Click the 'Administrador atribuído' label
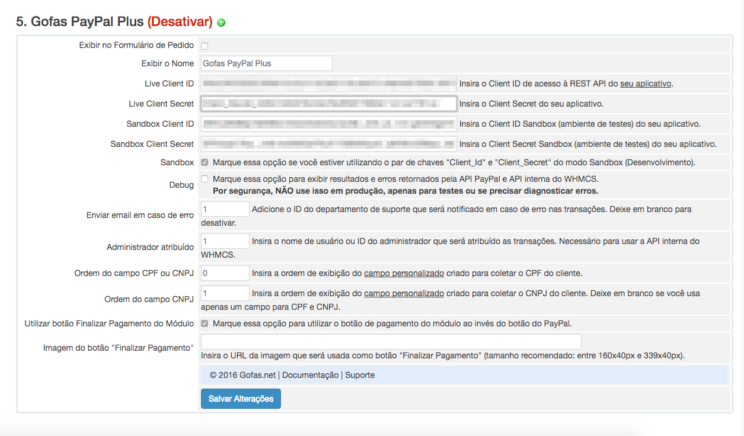Image resolution: width=744 pixels, height=436 pixels. coord(150,247)
